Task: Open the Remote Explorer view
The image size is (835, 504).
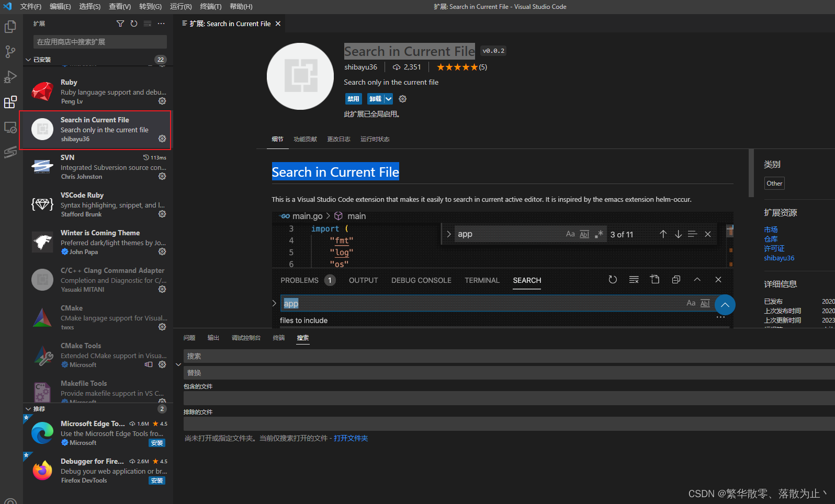Action: tap(10, 127)
